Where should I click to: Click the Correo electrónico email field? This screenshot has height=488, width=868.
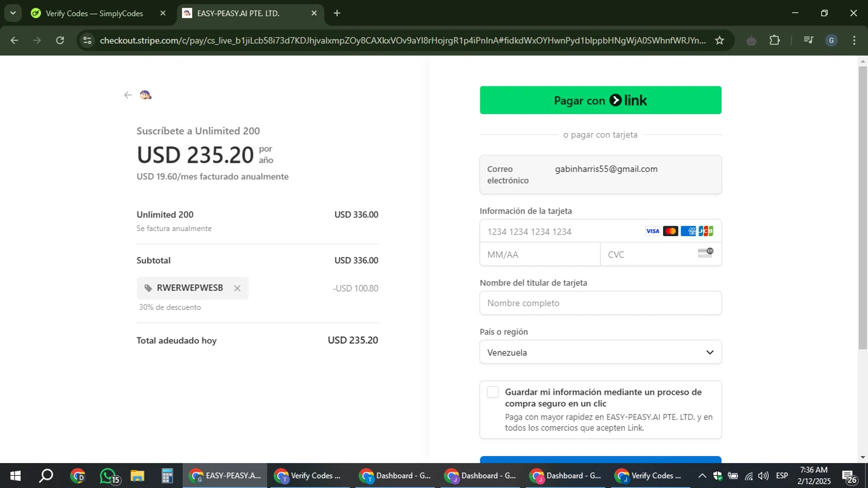[600, 174]
